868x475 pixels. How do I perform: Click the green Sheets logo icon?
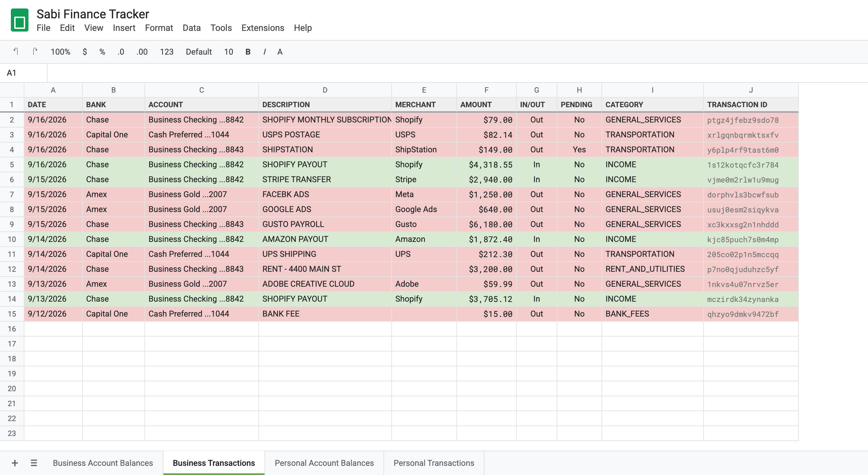[x=20, y=20]
